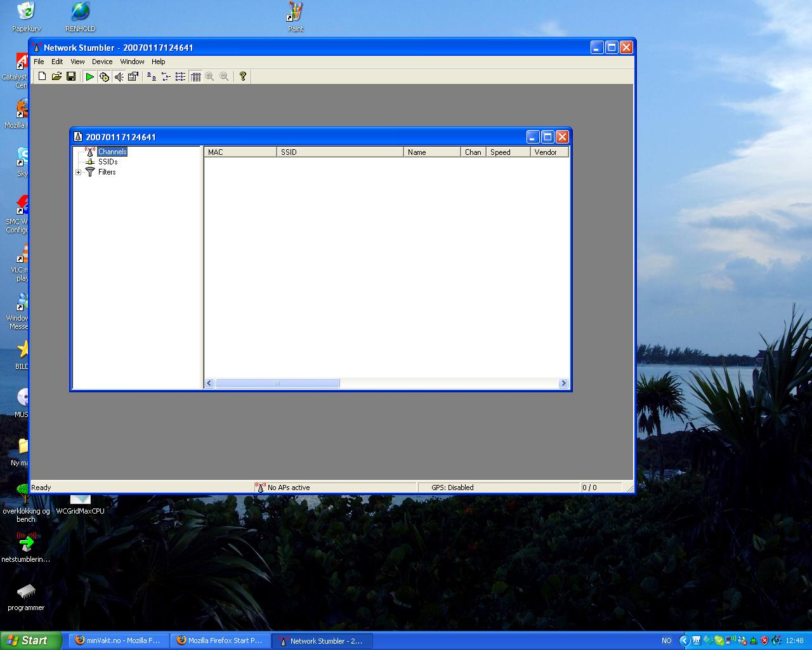812x650 pixels.
Task: Toggle the speaker sound icon in toolbar
Action: click(x=119, y=76)
